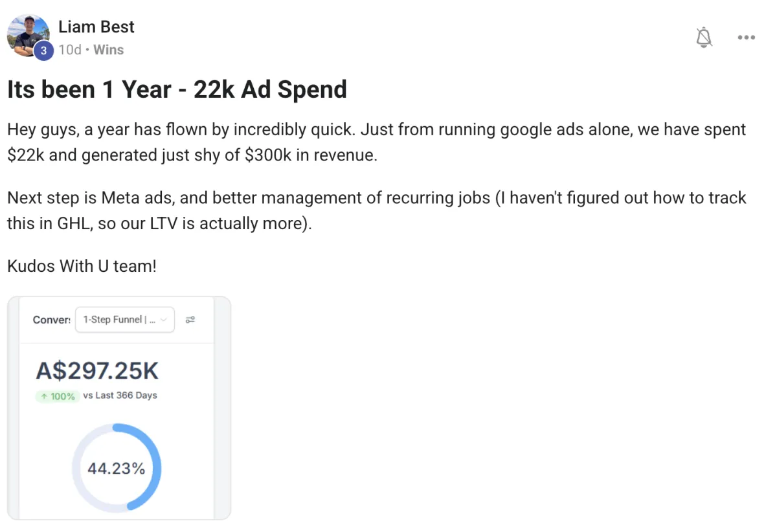Open the three-dot post options menu
Viewport: 777px width, 532px height.
click(746, 38)
